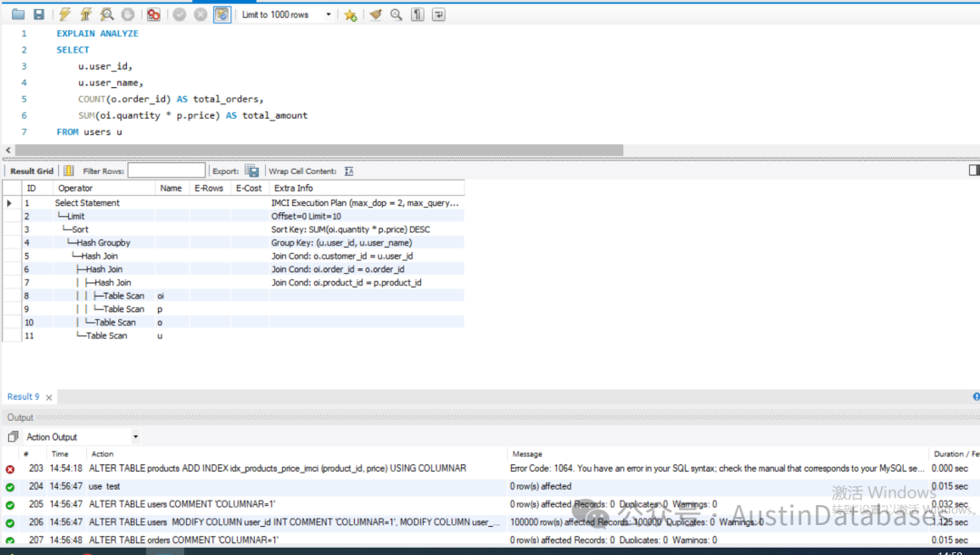980x555 pixels.
Task: Toggle the auto-commit mode button
Action: [x=222, y=15]
